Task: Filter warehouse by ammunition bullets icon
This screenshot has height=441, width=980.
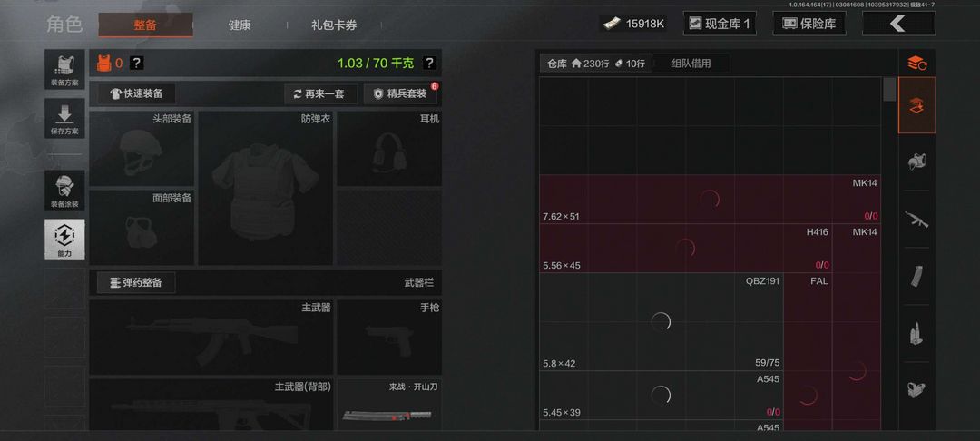Action: (916, 334)
